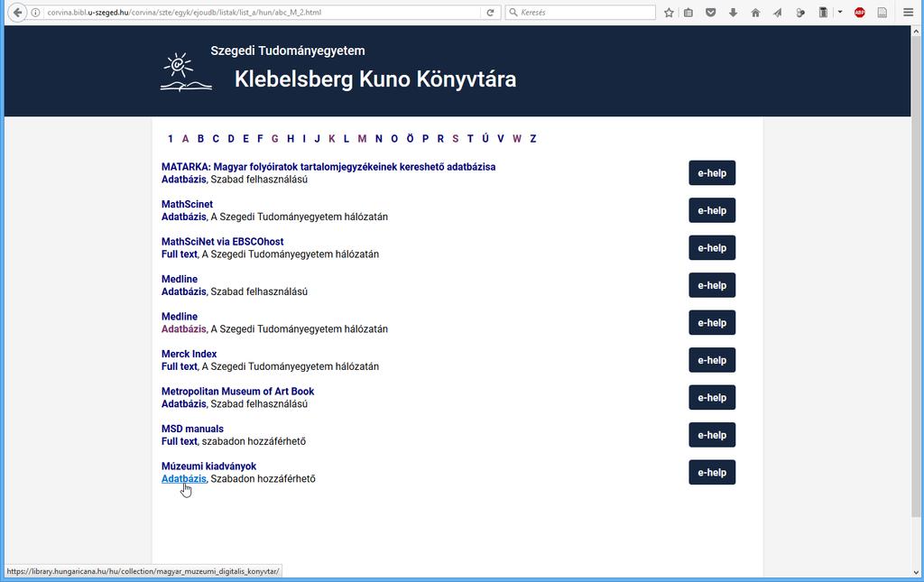Choose letter M in the index
The height and width of the screenshot is (582, 924).
pyautogui.click(x=362, y=139)
